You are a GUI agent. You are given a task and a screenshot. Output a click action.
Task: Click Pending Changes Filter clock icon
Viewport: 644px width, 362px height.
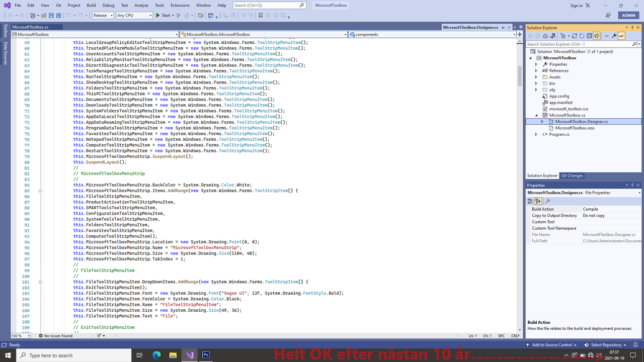point(563,36)
